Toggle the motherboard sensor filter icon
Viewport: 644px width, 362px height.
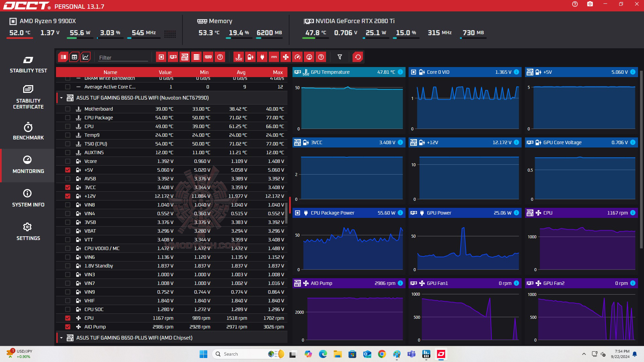[185, 57]
